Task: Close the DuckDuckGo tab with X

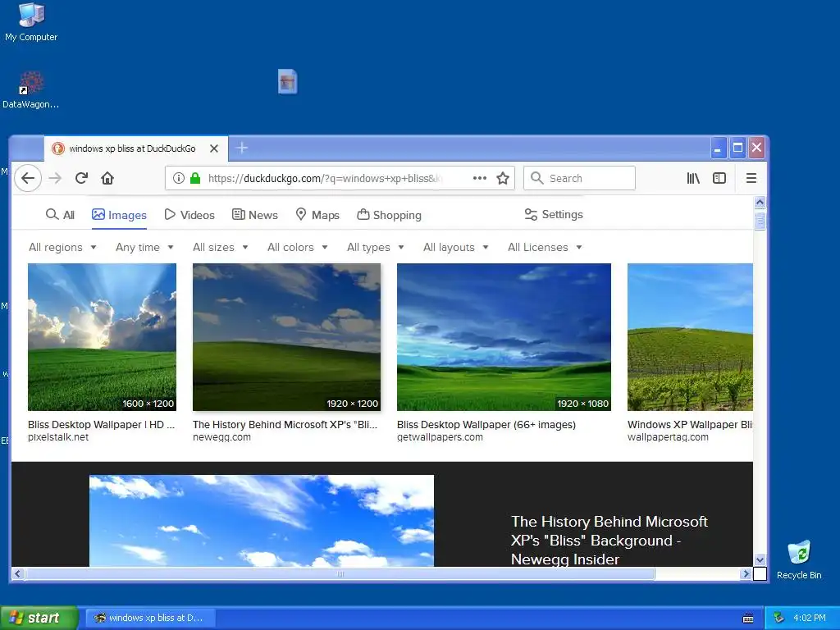Action: tap(214, 148)
